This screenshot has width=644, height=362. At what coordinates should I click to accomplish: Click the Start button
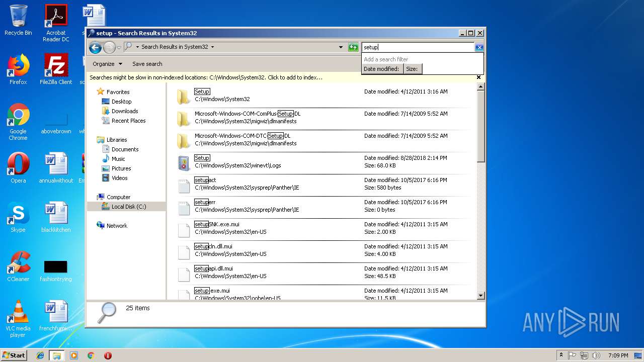coord(14,355)
